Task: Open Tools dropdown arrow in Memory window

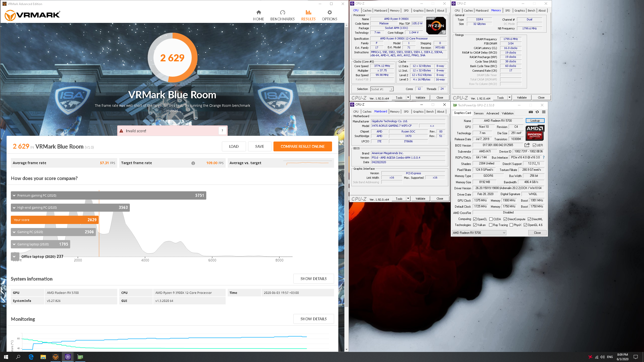Action: tap(509, 98)
